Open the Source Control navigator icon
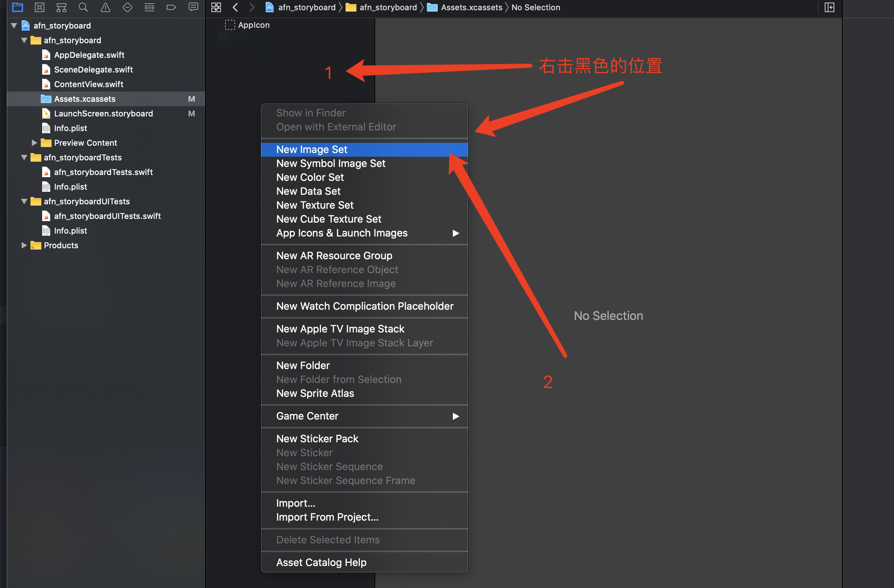 point(40,7)
